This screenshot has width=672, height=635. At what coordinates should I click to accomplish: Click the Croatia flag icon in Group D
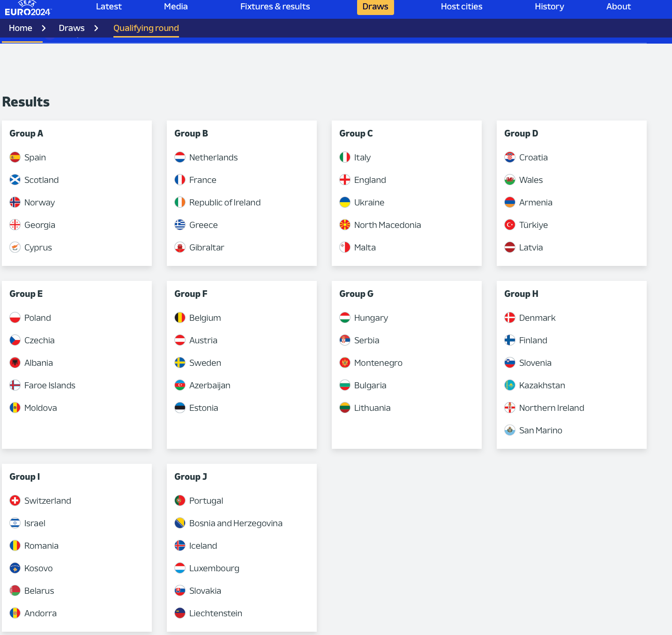509,157
